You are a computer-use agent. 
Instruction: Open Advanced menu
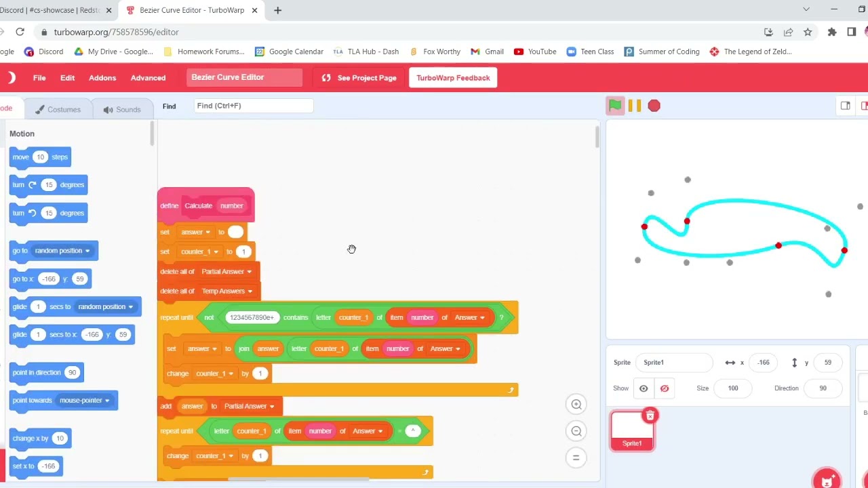pos(148,78)
